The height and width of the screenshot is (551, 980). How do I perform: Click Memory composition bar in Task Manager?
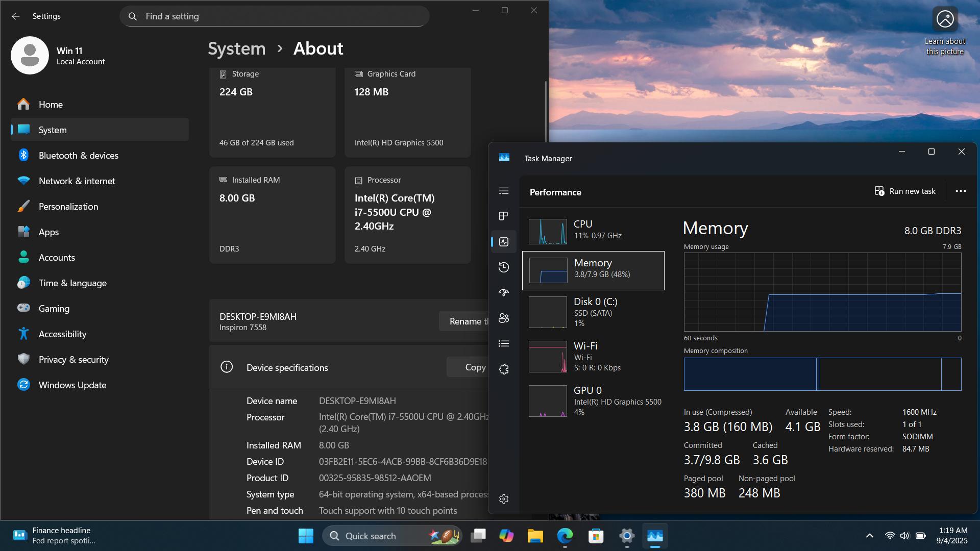tap(822, 374)
